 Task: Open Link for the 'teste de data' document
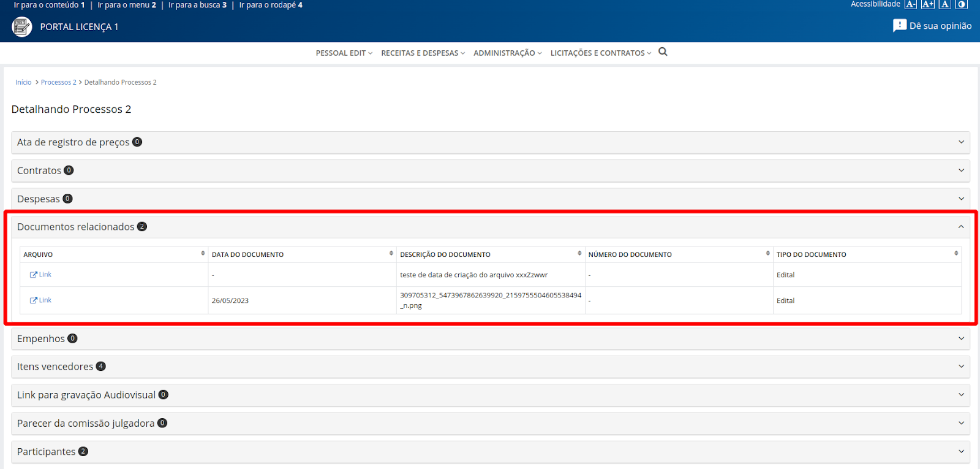pos(41,275)
